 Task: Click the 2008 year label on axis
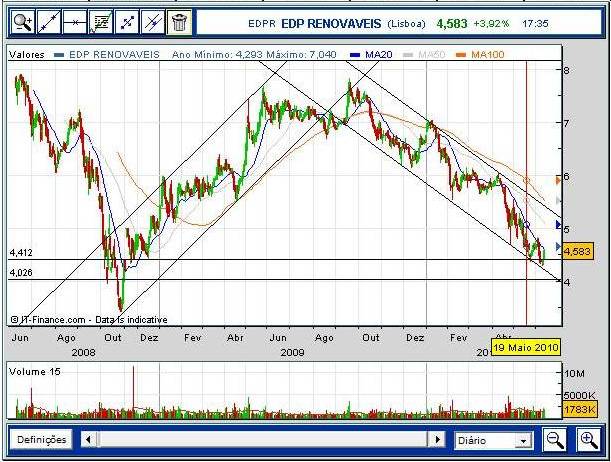(83, 353)
